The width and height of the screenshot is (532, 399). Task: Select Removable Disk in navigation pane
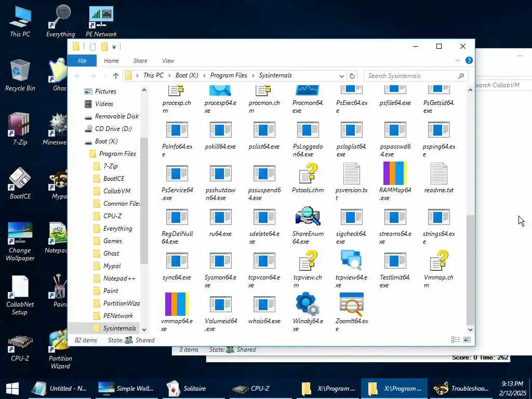(x=117, y=116)
